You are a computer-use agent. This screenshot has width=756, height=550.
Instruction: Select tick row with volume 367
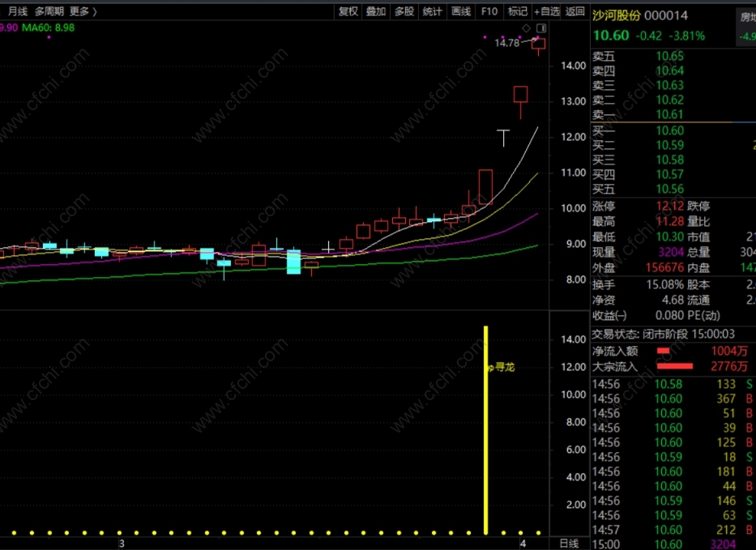(672, 399)
